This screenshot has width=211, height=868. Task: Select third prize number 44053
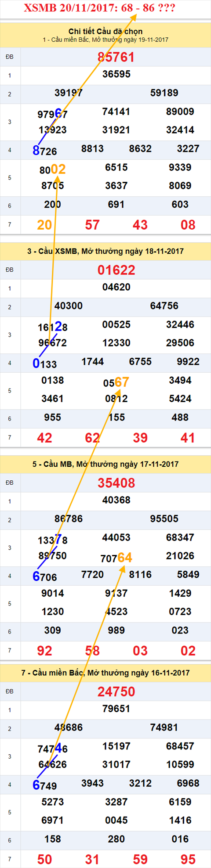click(116, 537)
